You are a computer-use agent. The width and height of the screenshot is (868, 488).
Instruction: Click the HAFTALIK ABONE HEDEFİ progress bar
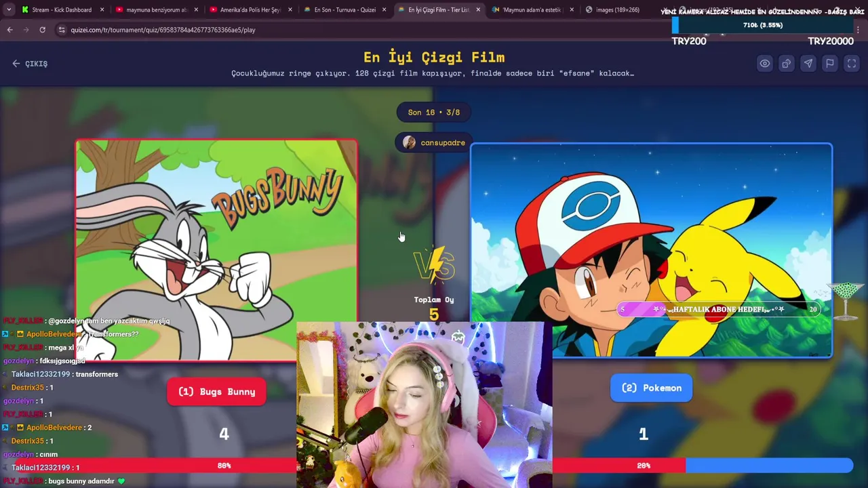(719, 309)
